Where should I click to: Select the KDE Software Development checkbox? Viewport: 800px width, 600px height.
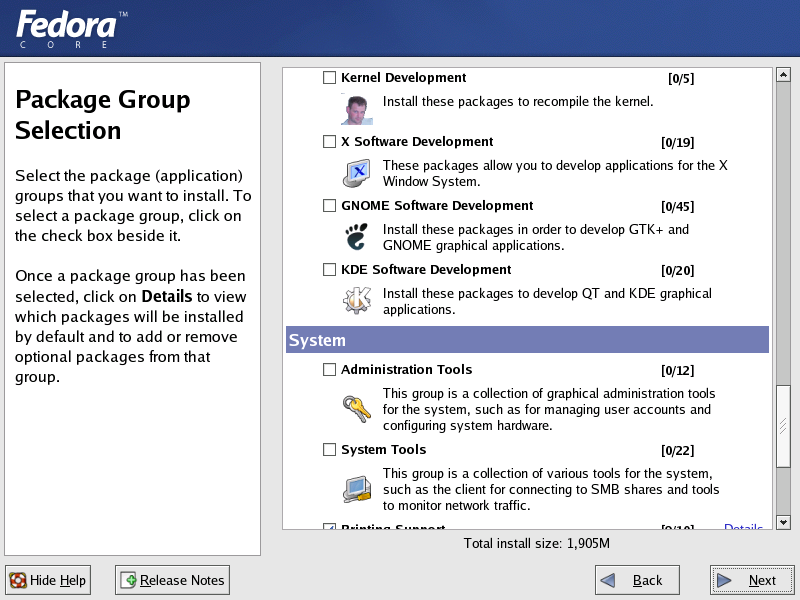point(330,269)
